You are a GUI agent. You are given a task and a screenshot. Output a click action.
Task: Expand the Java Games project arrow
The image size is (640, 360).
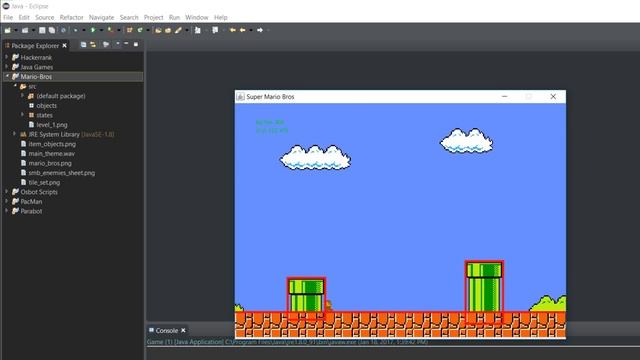[x=7, y=67]
